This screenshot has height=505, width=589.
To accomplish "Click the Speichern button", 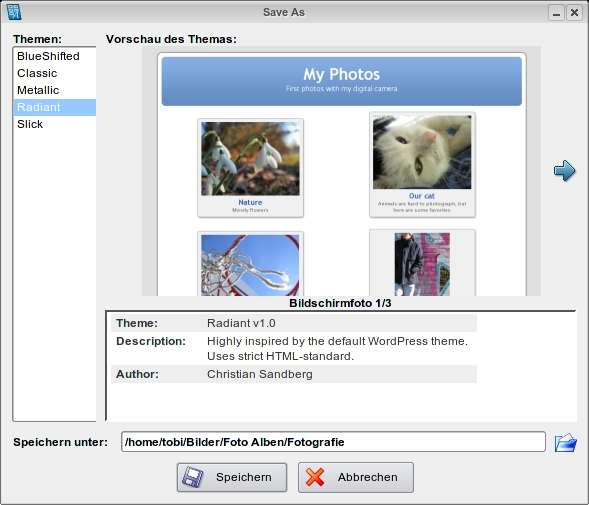I will (x=232, y=477).
